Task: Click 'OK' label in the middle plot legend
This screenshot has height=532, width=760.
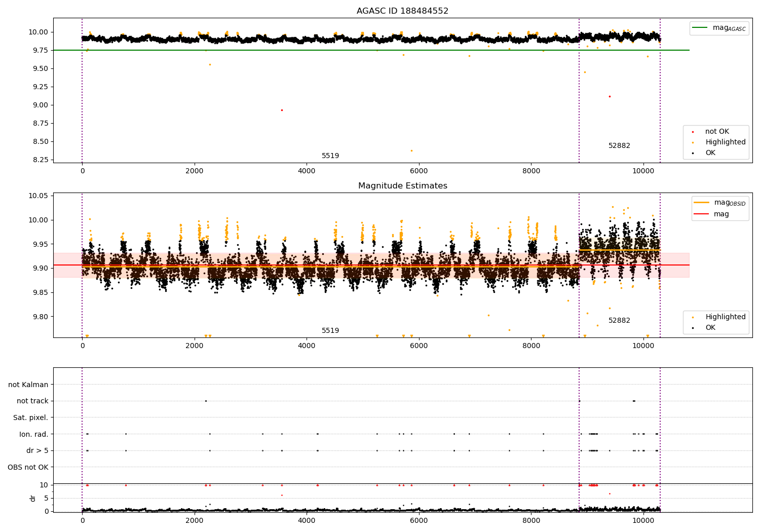Action: pyautogui.click(x=710, y=328)
